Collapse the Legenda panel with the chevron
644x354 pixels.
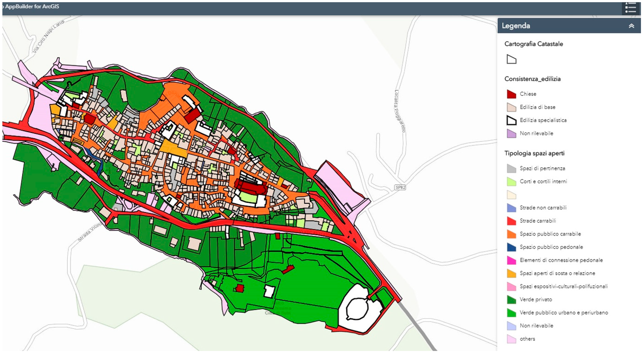pos(632,26)
